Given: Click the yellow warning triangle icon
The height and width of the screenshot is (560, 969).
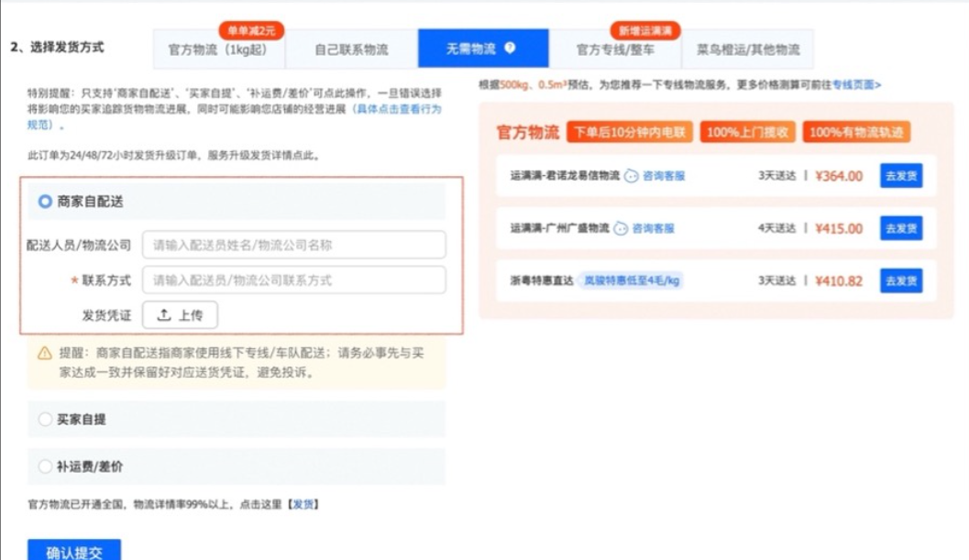Looking at the screenshot, I should 44,353.
